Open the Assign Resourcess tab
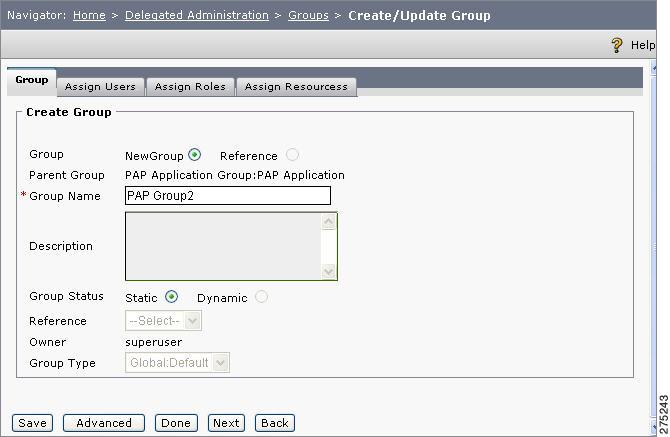The width and height of the screenshot is (670, 437). 296,87
